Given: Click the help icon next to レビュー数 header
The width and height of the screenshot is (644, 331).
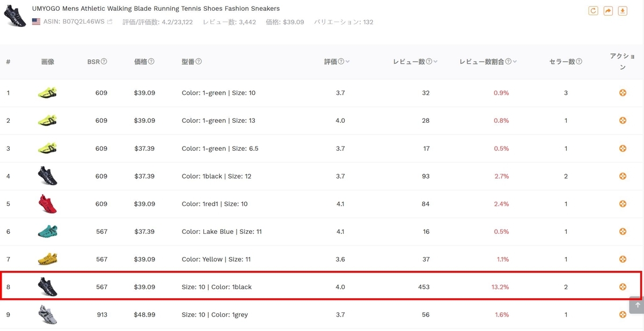Looking at the screenshot, I should coord(429,62).
